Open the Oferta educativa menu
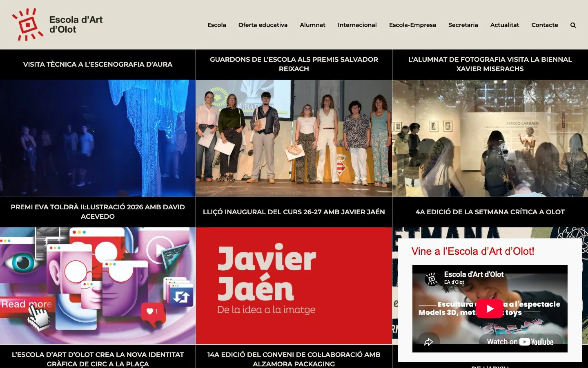The image size is (588, 368). pos(263,25)
